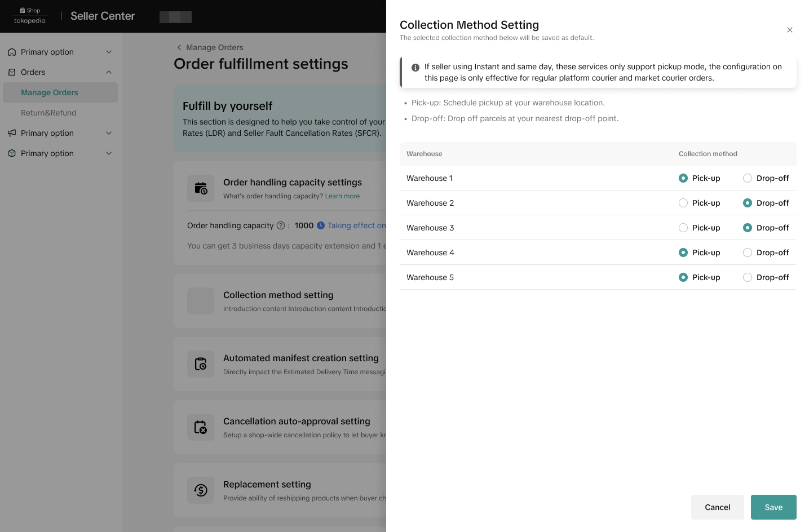Save the collection method settings
809x532 pixels.
point(773,507)
